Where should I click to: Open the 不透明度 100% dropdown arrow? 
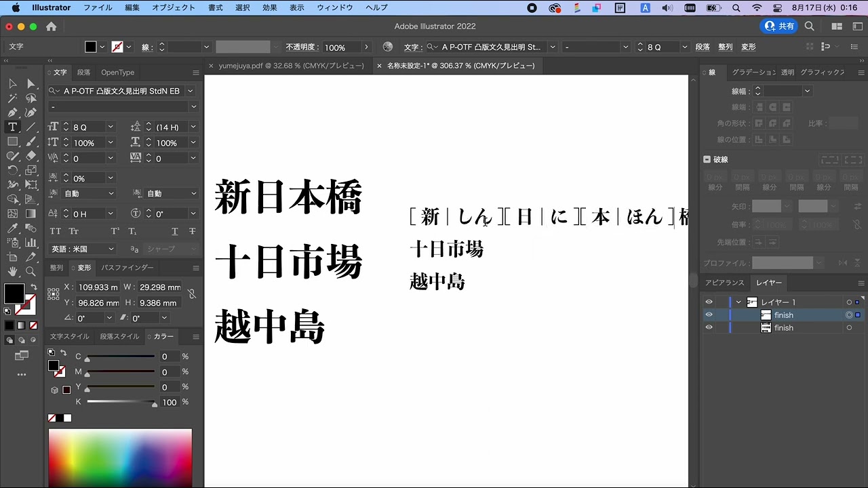366,47
